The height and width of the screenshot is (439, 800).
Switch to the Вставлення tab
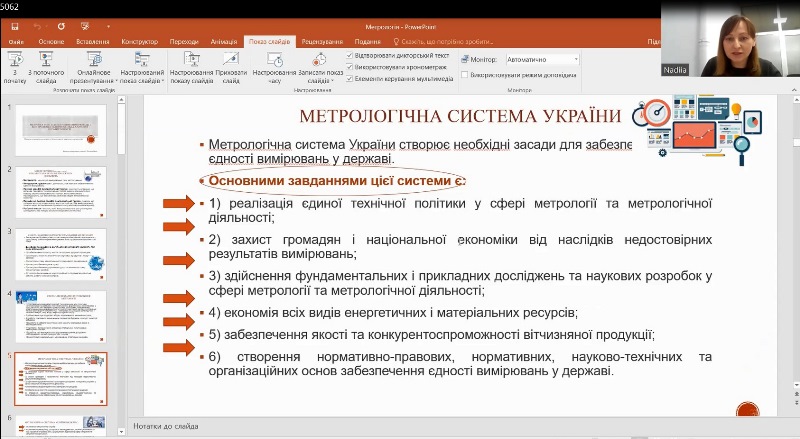pos(93,42)
